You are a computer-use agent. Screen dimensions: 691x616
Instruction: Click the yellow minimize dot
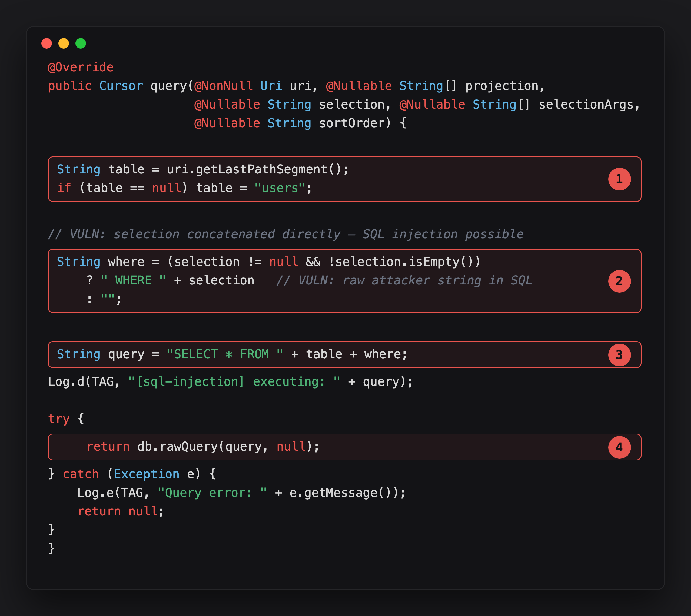coord(64,43)
